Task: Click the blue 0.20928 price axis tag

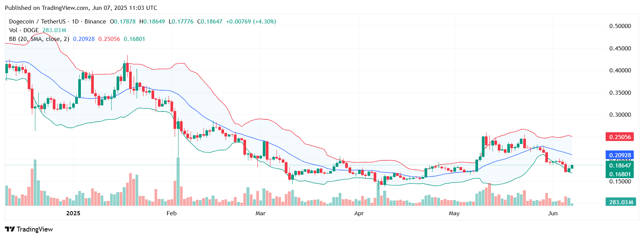Action: click(620, 155)
